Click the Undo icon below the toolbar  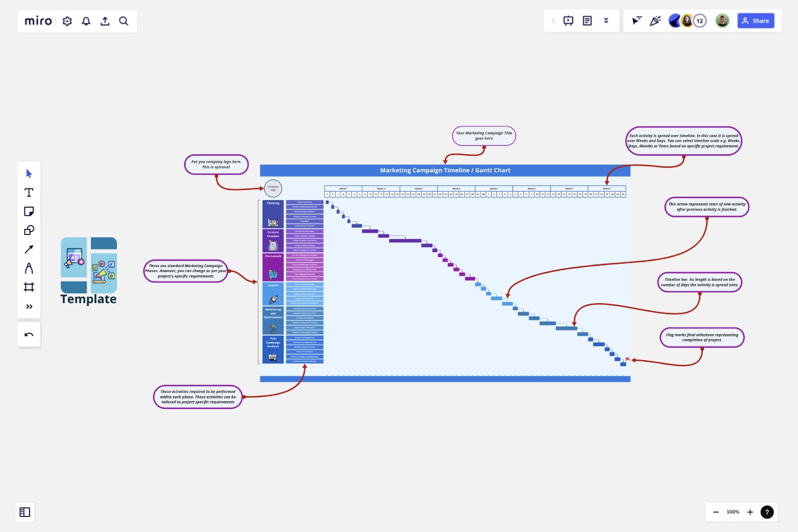coord(29,334)
